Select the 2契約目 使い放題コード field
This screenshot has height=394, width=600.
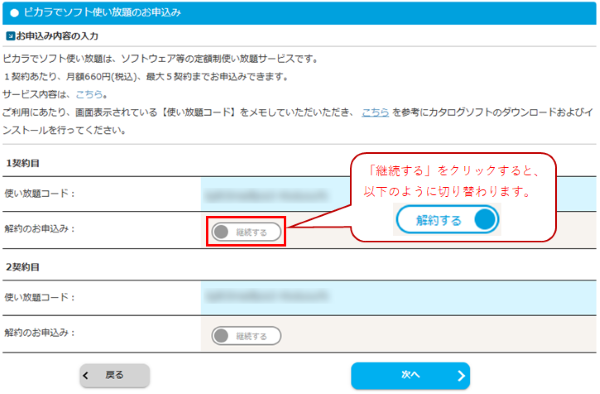coord(398,298)
